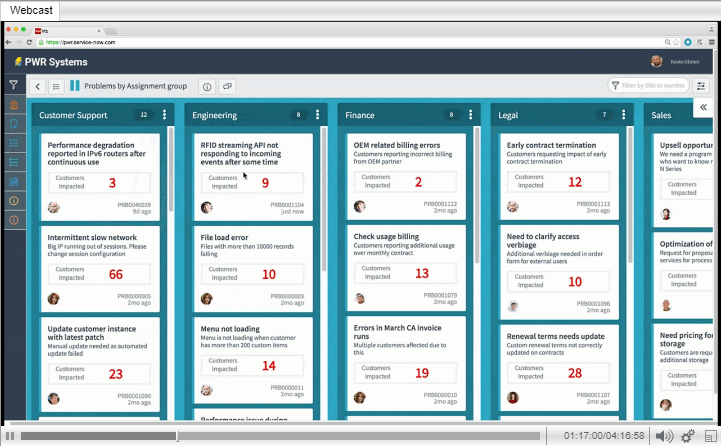Open the filter funnel icon in sidebar
Viewport: 721px width, 446px height.
point(14,85)
